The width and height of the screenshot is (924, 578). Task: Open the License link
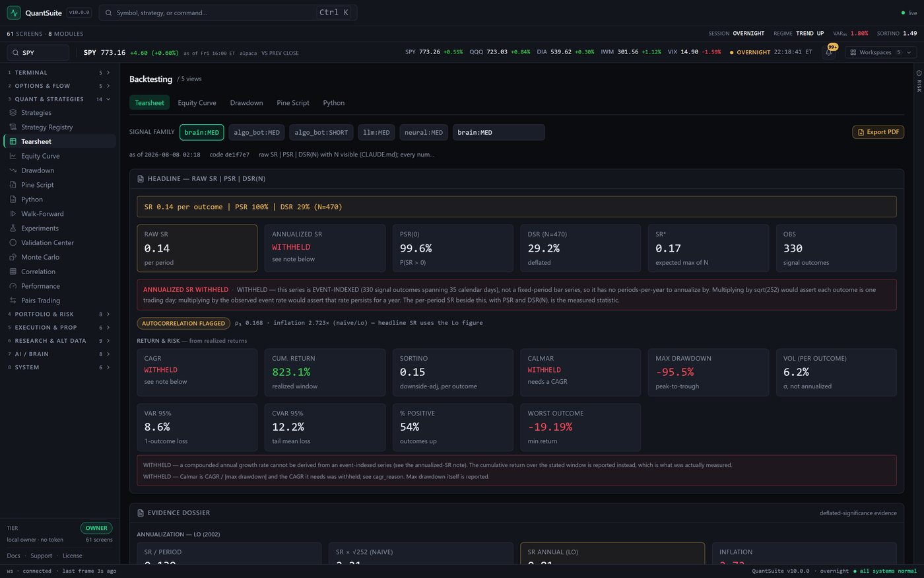click(x=73, y=556)
